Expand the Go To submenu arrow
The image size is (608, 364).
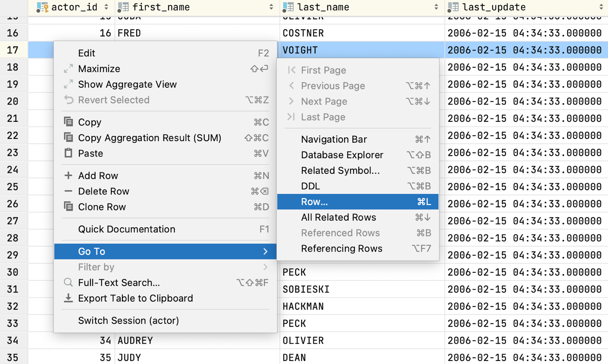265,251
